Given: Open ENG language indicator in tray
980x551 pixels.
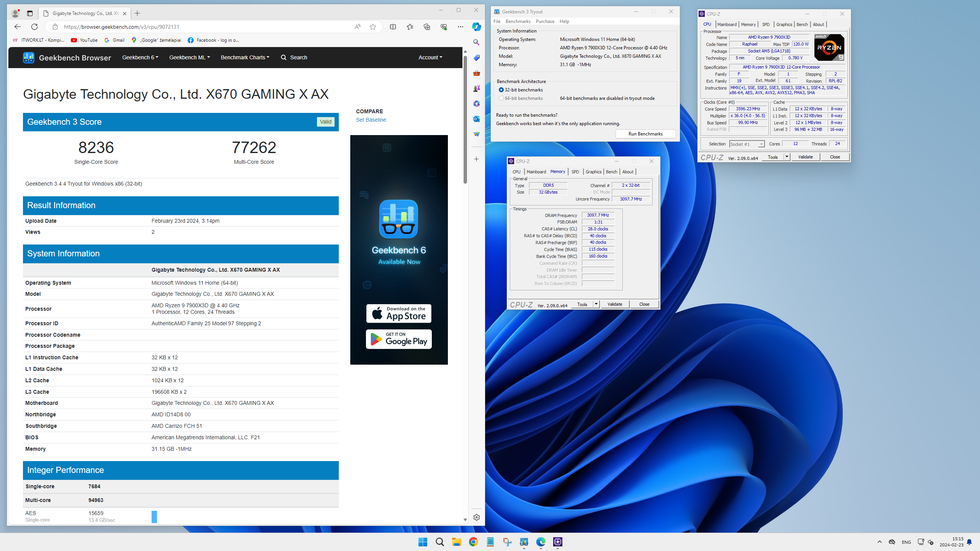Looking at the screenshot, I should click(x=906, y=542).
